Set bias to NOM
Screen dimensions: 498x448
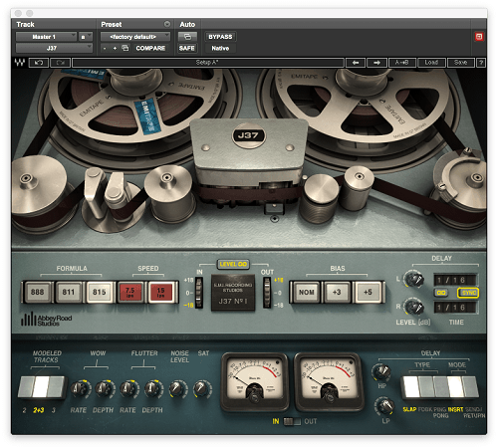307,292
